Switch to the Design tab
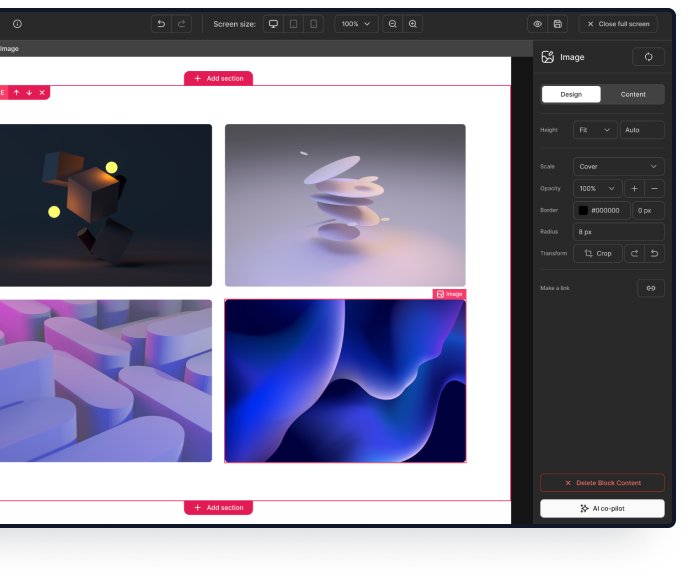Image resolution: width=692 pixels, height=584 pixels. [x=571, y=95]
